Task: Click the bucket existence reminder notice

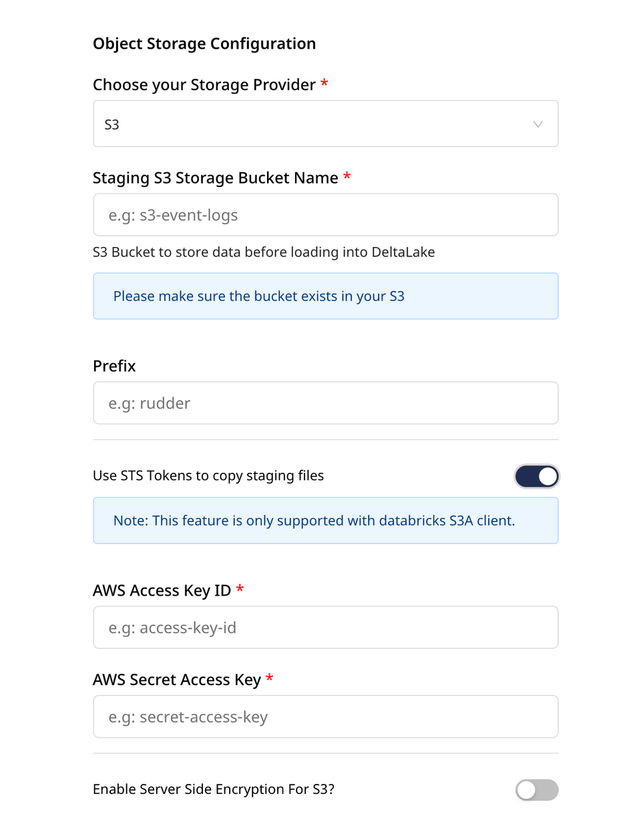Action: coord(325,296)
